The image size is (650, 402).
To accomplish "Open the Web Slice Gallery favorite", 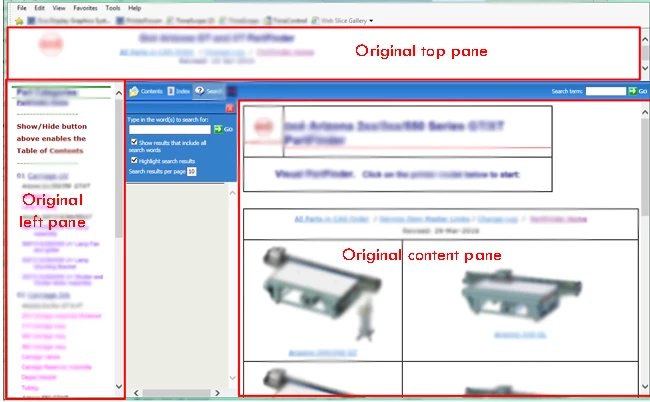I will click(x=340, y=21).
